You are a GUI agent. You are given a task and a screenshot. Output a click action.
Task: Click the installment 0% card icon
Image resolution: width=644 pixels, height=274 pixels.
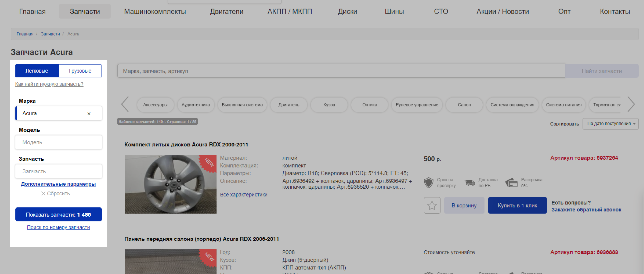pos(511,183)
